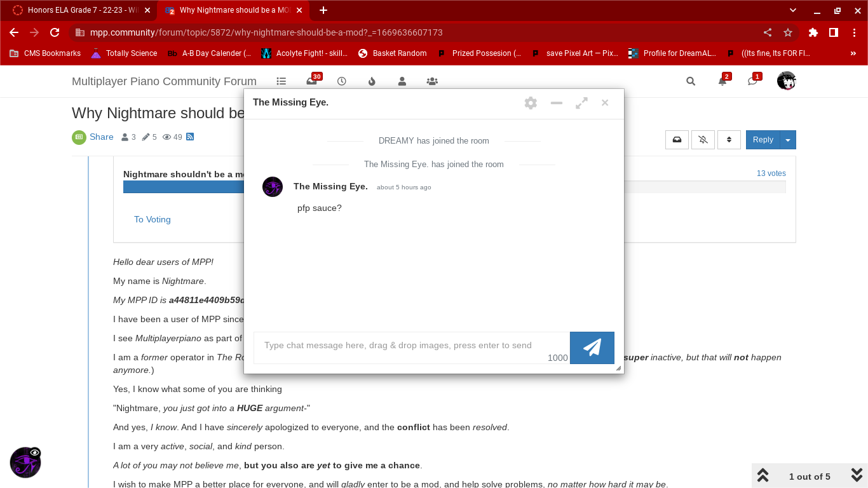Reload the current page
This screenshot has width=868, height=488.
point(55,32)
